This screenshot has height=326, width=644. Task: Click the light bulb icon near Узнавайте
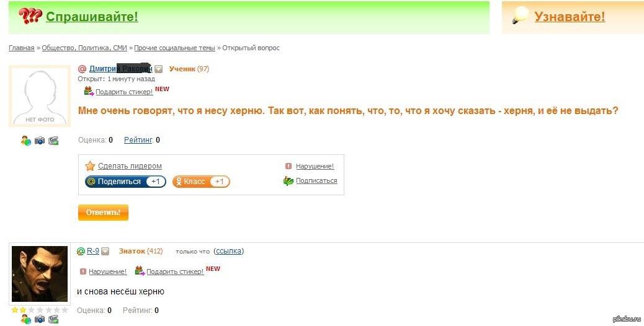coord(520,16)
